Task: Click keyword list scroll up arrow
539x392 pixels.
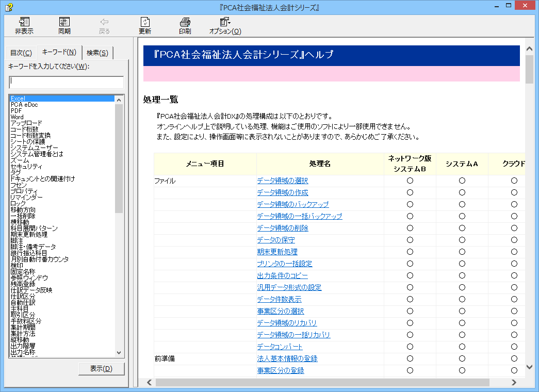Action: coord(119,100)
